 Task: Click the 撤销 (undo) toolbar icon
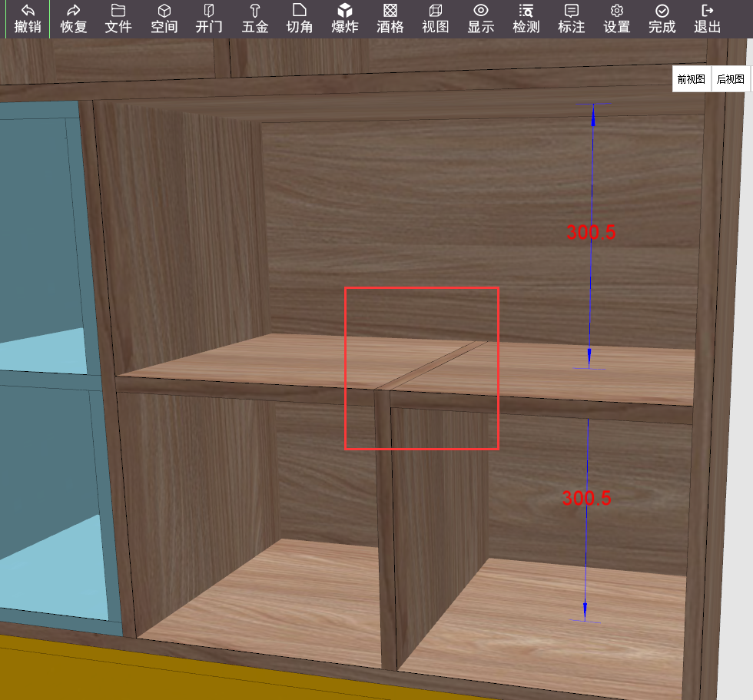(28, 18)
